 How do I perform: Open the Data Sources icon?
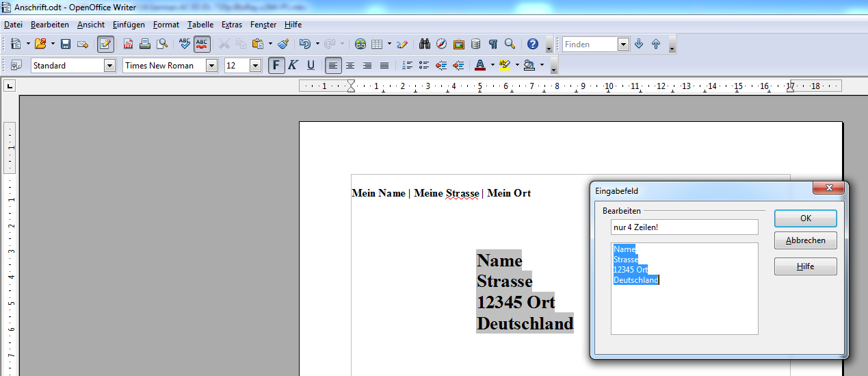[475, 45]
